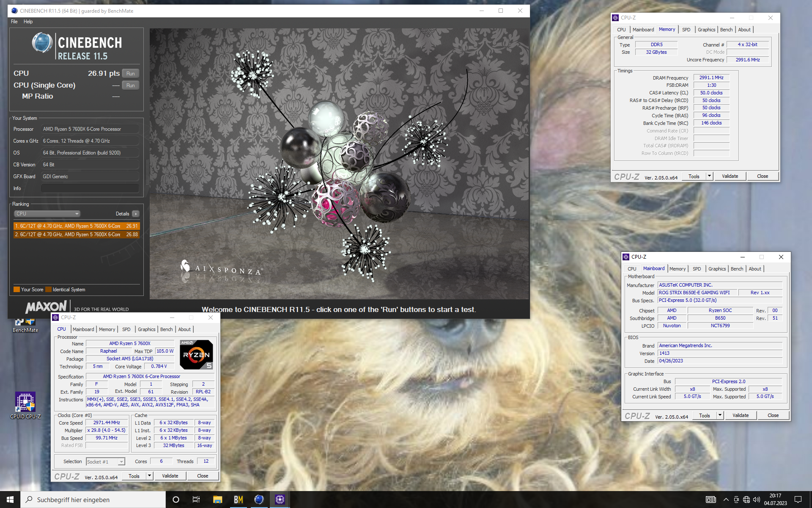
Task: Switch to Cinebench via taskbar icon
Action: pos(259,500)
